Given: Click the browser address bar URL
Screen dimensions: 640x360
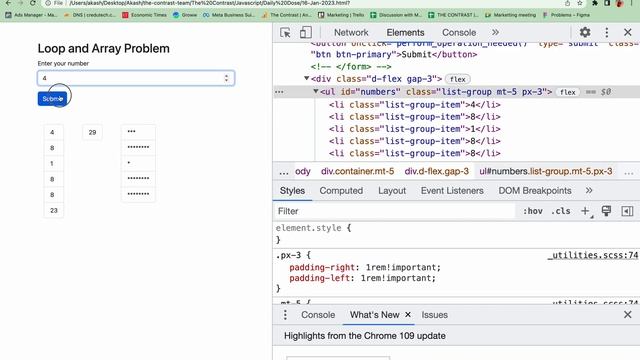Looking at the screenshot, I should tap(209, 3).
